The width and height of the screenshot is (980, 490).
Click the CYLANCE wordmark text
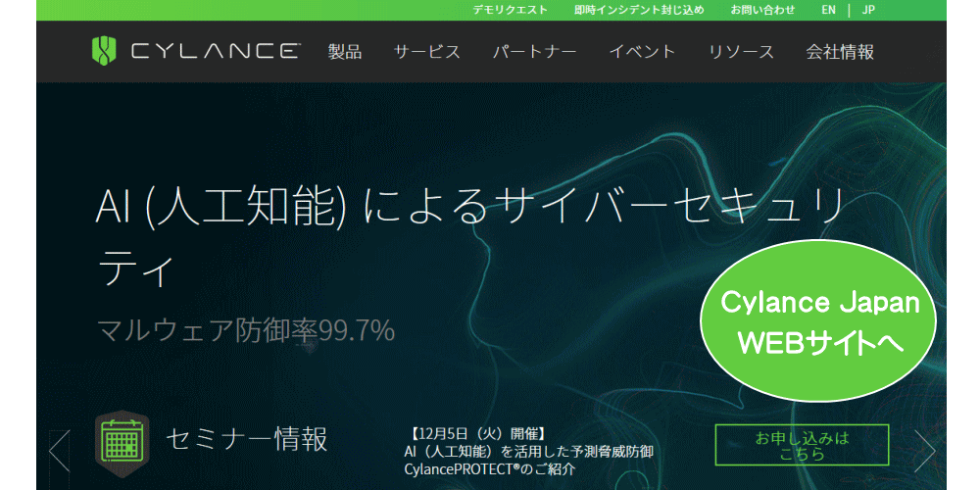coord(215,51)
